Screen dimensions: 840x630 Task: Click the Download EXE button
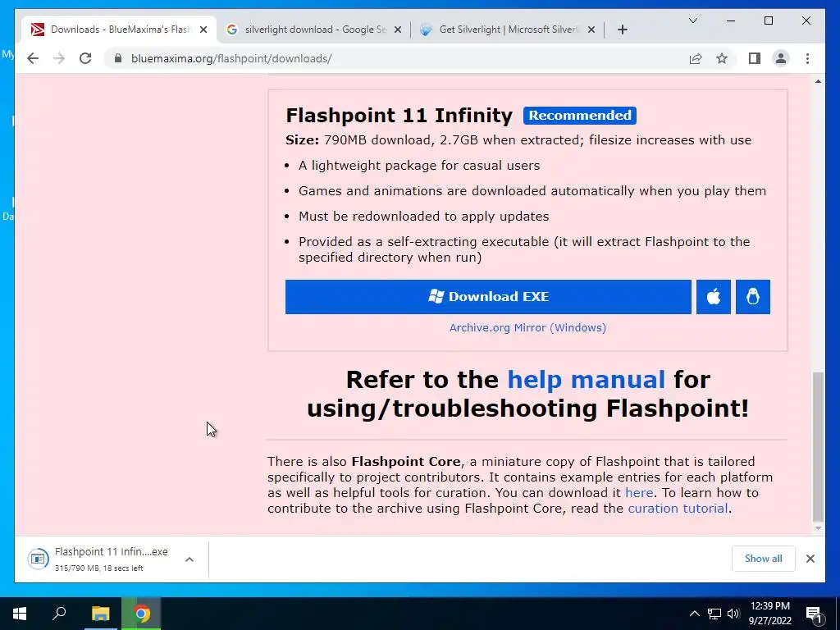488,297
